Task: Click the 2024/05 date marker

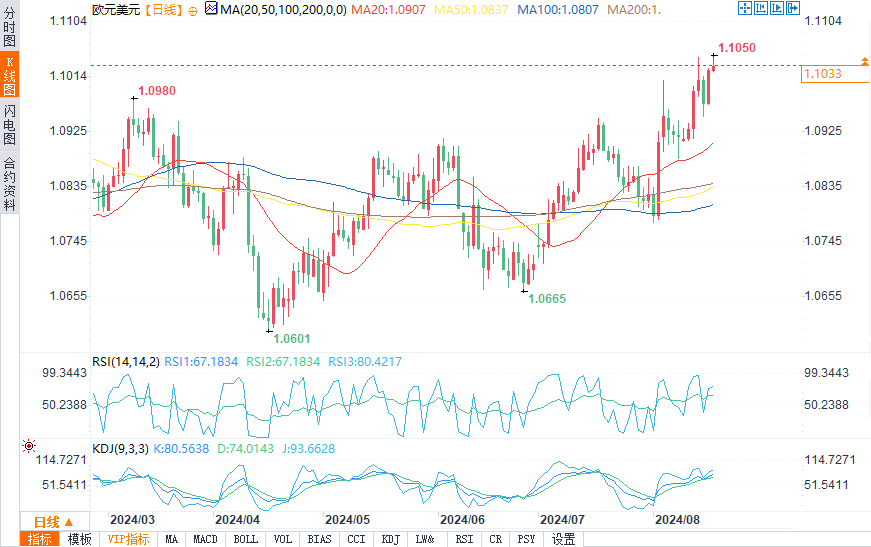Action: point(347,520)
